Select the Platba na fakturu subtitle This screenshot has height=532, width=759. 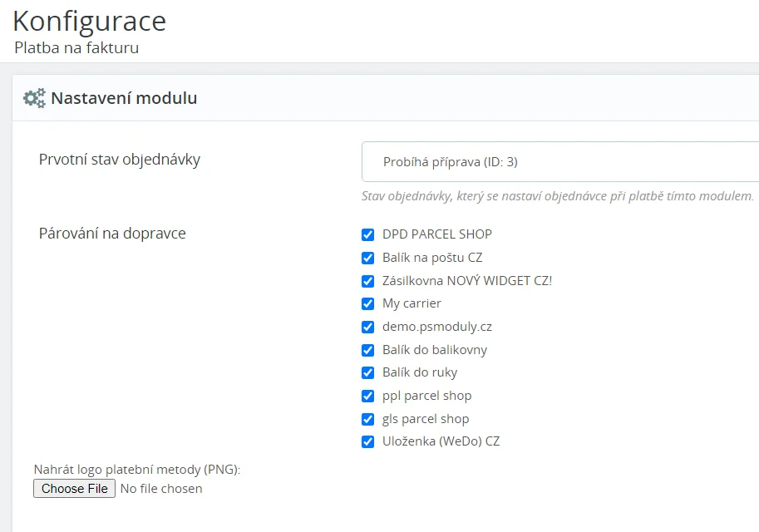pyautogui.click(x=76, y=48)
